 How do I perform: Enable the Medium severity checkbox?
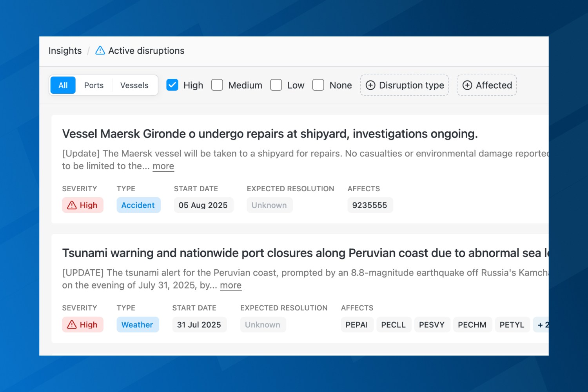coord(217,85)
